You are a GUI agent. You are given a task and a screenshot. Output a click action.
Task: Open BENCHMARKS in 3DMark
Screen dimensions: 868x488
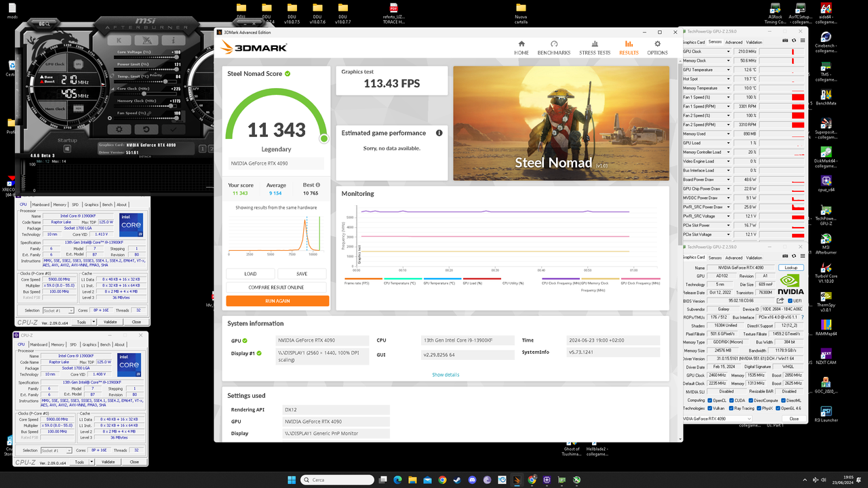click(x=554, y=47)
